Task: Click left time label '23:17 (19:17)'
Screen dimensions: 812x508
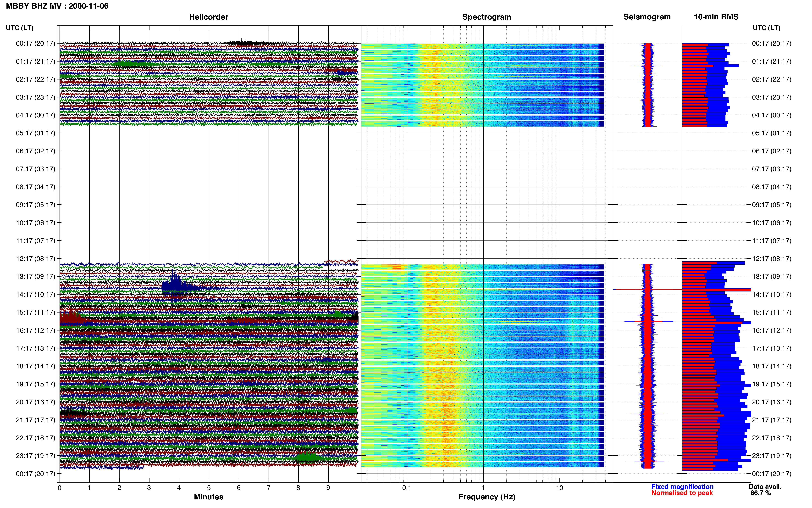Action: point(36,456)
